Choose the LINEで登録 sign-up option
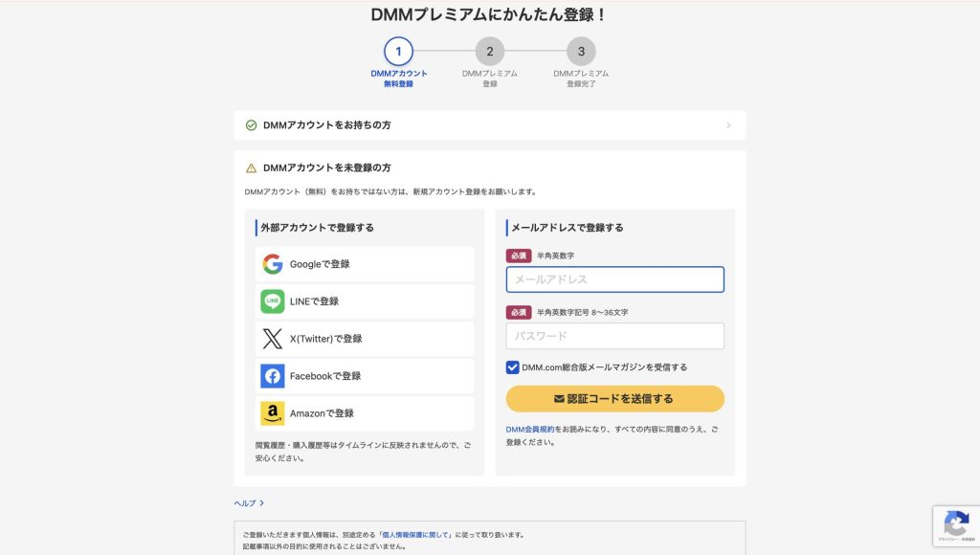980x555 pixels. (x=365, y=301)
